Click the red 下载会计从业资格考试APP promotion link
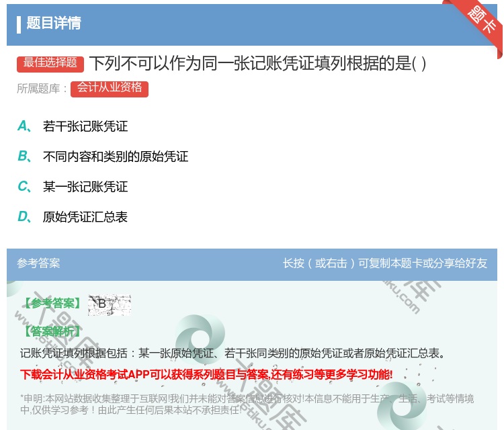This screenshot has height=430, width=504. coord(206,374)
